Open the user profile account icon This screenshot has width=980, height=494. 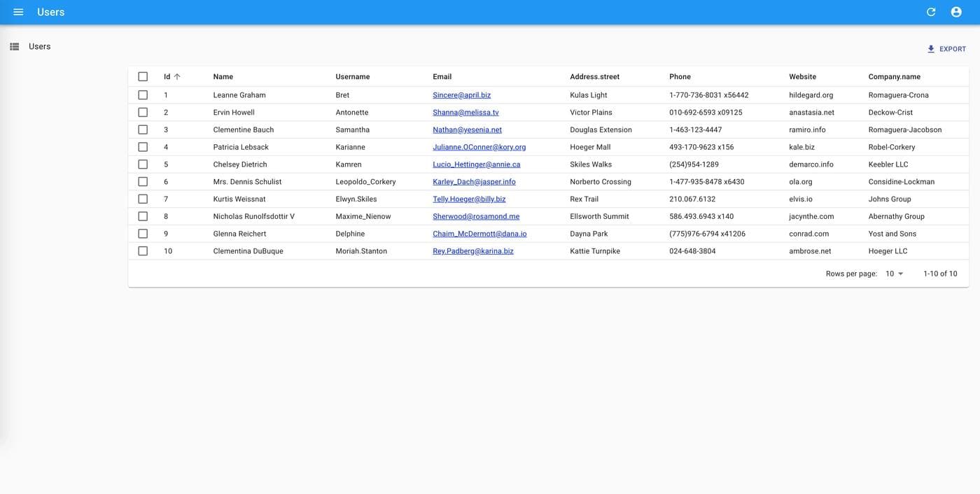[956, 12]
